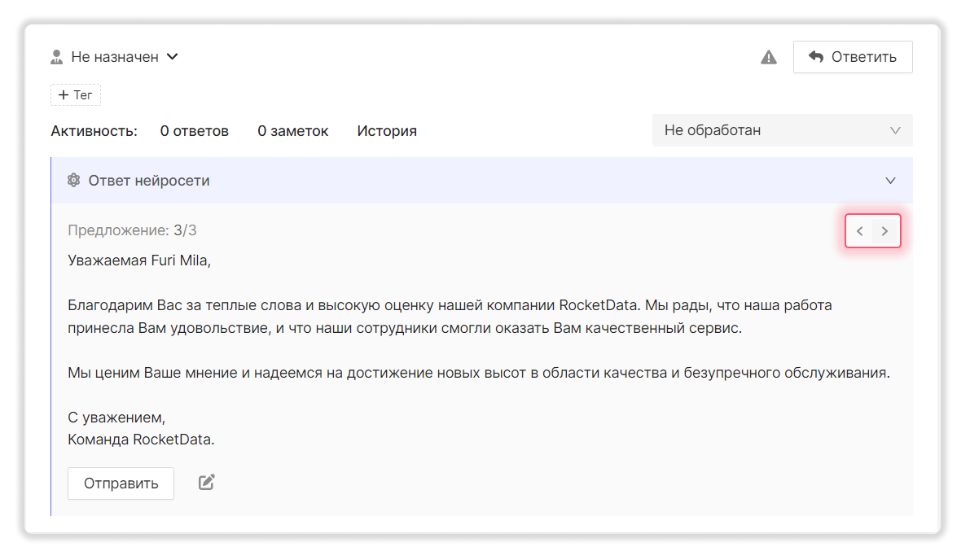Click the plus icon inside the Тег button
The image size is (970, 560).
tap(63, 94)
